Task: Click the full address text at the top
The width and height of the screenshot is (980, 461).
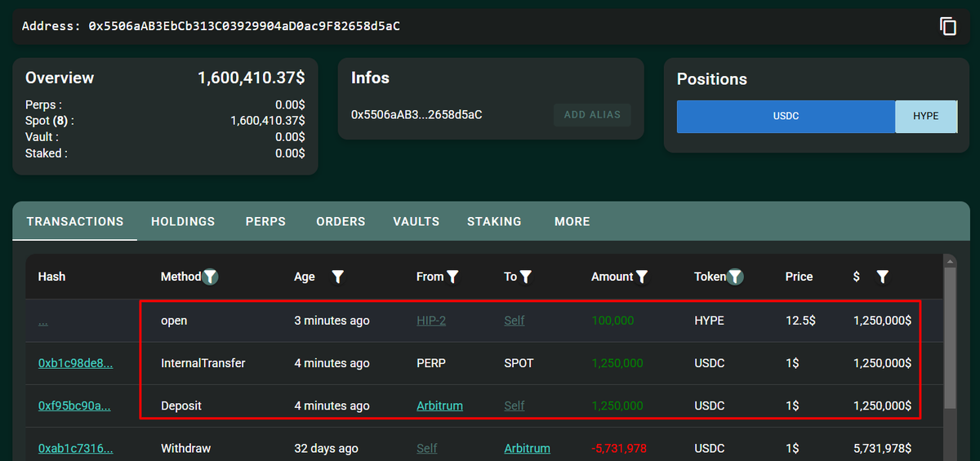Action: pyautogui.click(x=244, y=26)
